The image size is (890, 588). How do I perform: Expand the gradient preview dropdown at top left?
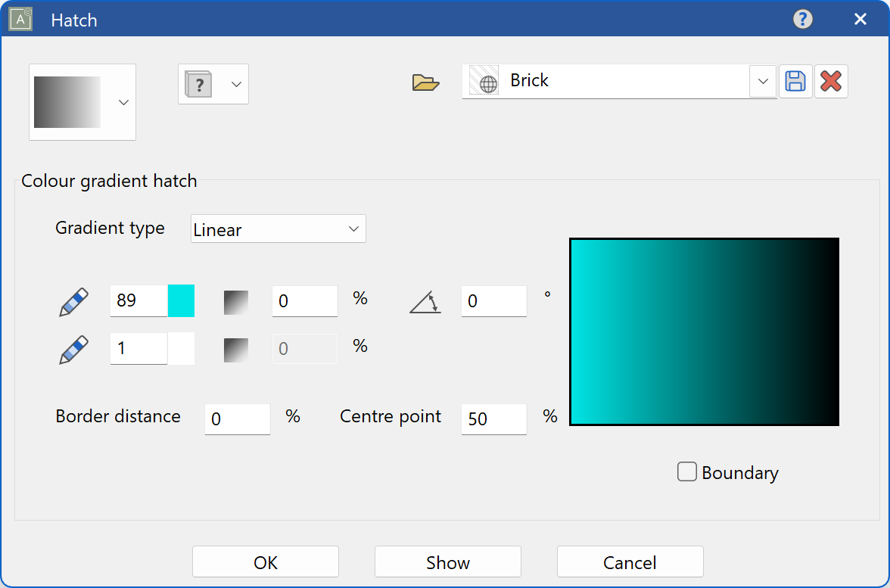click(123, 101)
